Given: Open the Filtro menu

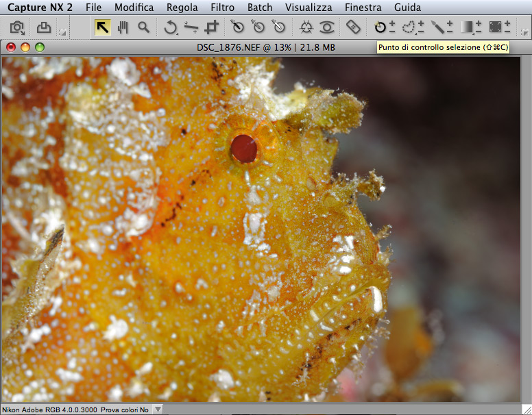Looking at the screenshot, I should click(x=223, y=8).
